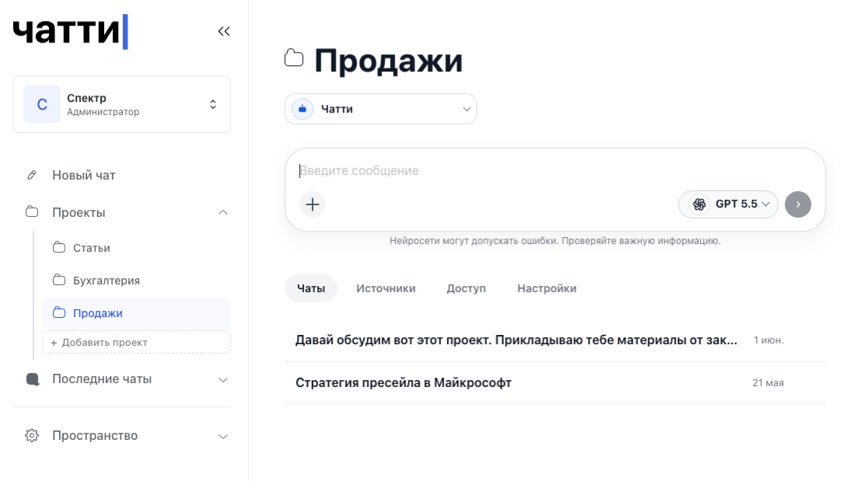The image size is (868, 481).
Task: Focus the Введите сообщение input field
Action: click(x=555, y=171)
